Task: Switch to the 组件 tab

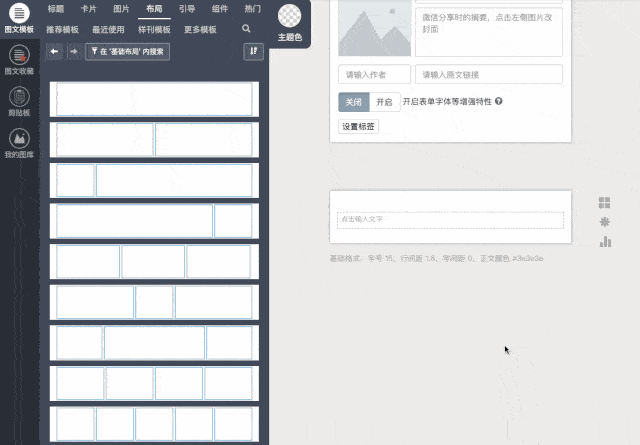Action: [220, 9]
